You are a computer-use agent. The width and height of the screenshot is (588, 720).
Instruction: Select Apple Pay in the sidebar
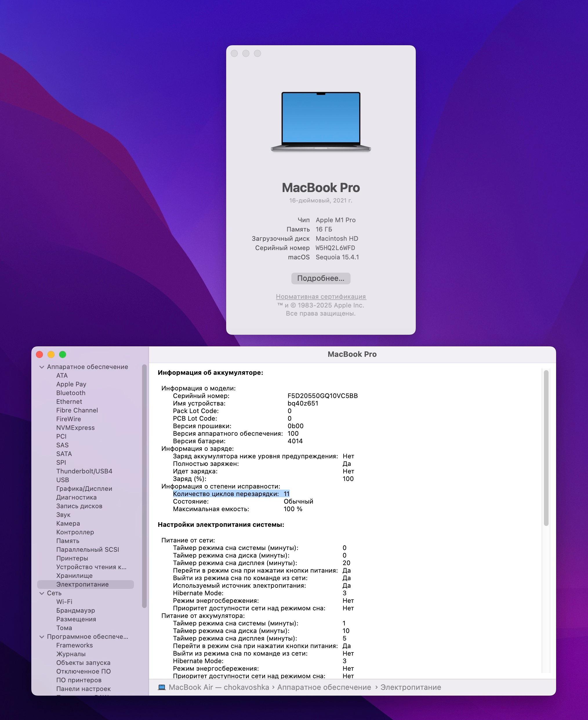tap(71, 384)
